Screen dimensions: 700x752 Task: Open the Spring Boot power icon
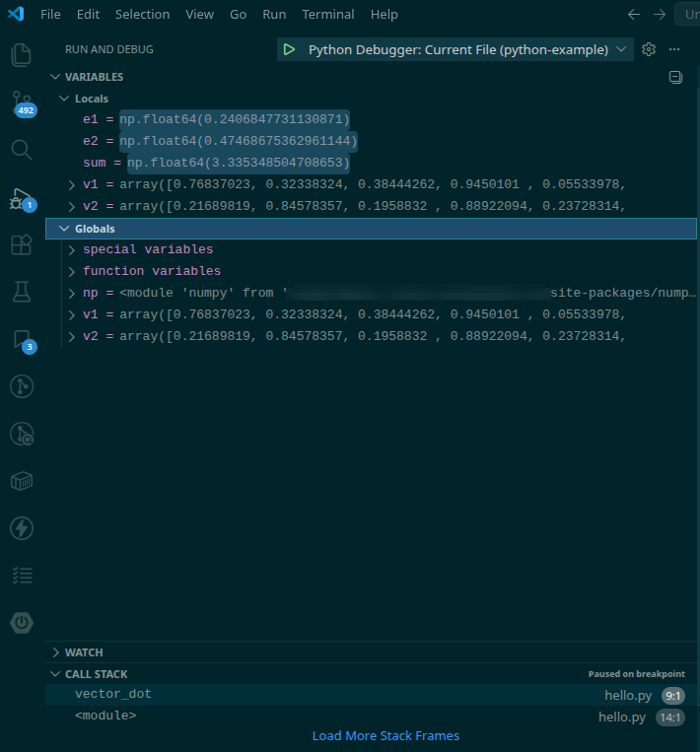(21, 623)
